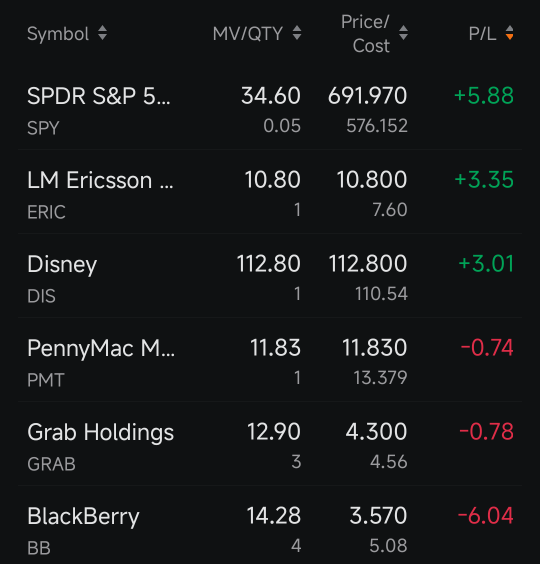Sort by Symbol using arrow icon
The image size is (540, 564).
pos(103,33)
